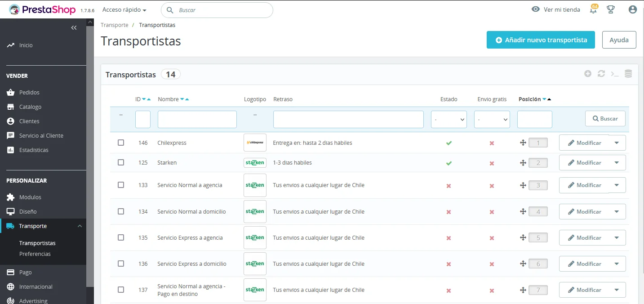The image size is (644, 304).
Task: Open the Estado filter dropdown
Action: pos(449,119)
